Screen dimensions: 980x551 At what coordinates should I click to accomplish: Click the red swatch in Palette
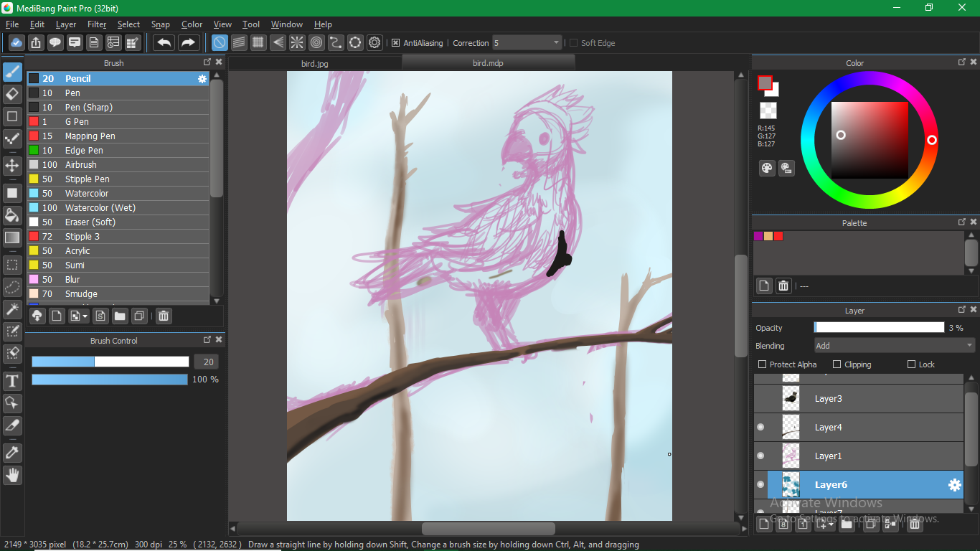(778, 236)
